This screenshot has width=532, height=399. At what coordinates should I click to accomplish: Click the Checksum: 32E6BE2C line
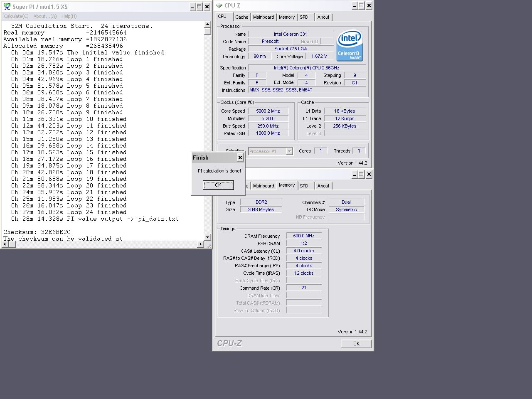(37, 232)
